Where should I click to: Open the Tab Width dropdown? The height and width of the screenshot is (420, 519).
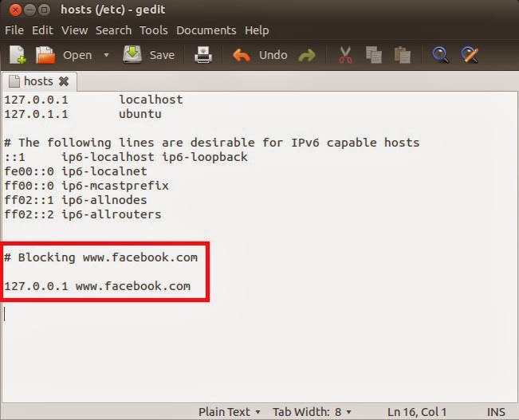tap(312, 412)
